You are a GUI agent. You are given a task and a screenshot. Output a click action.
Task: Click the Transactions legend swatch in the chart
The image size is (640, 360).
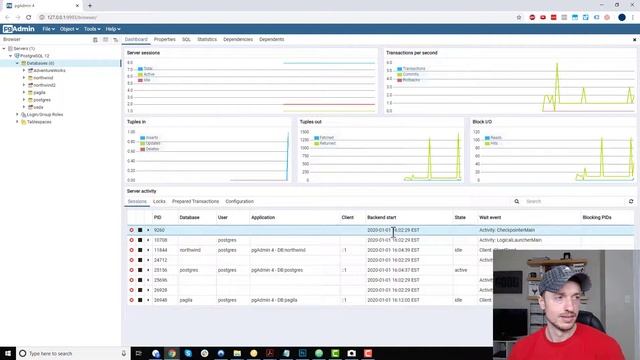(x=400, y=69)
